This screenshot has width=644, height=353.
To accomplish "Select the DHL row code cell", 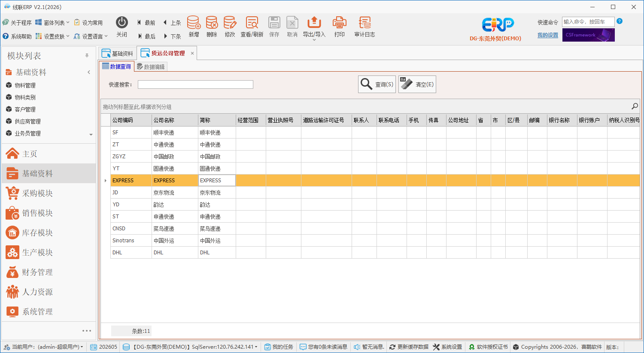I will click(x=131, y=253).
